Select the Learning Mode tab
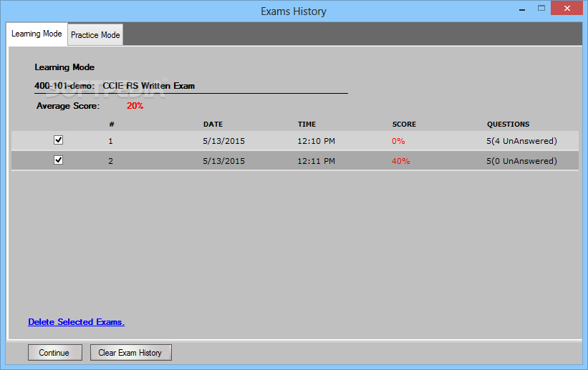 coord(37,34)
